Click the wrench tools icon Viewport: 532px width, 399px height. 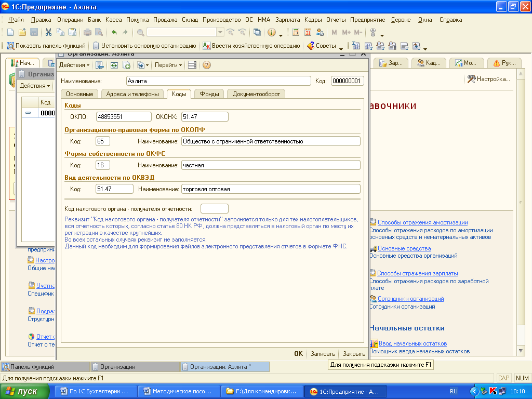(373, 32)
